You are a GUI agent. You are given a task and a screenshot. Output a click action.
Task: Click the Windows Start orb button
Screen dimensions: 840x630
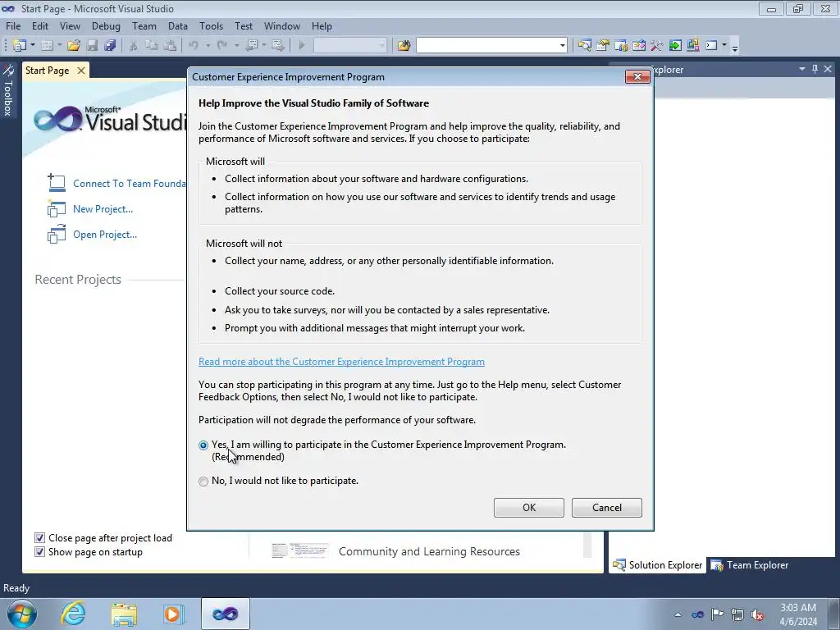pyautogui.click(x=22, y=614)
